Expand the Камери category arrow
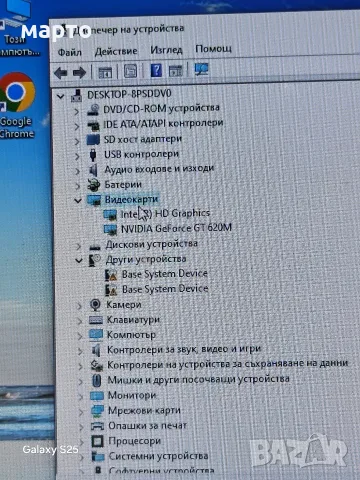The height and width of the screenshot is (480, 360). [x=79, y=306]
